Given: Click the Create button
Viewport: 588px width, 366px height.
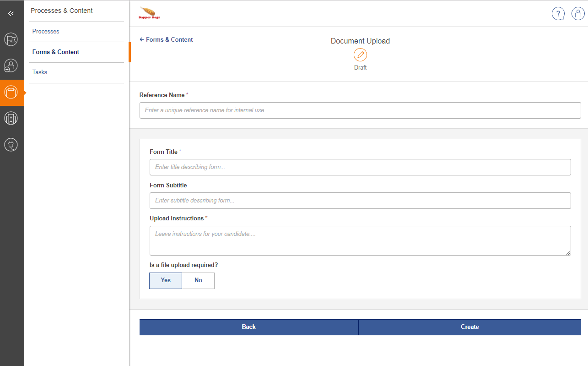Looking at the screenshot, I should pos(469,327).
